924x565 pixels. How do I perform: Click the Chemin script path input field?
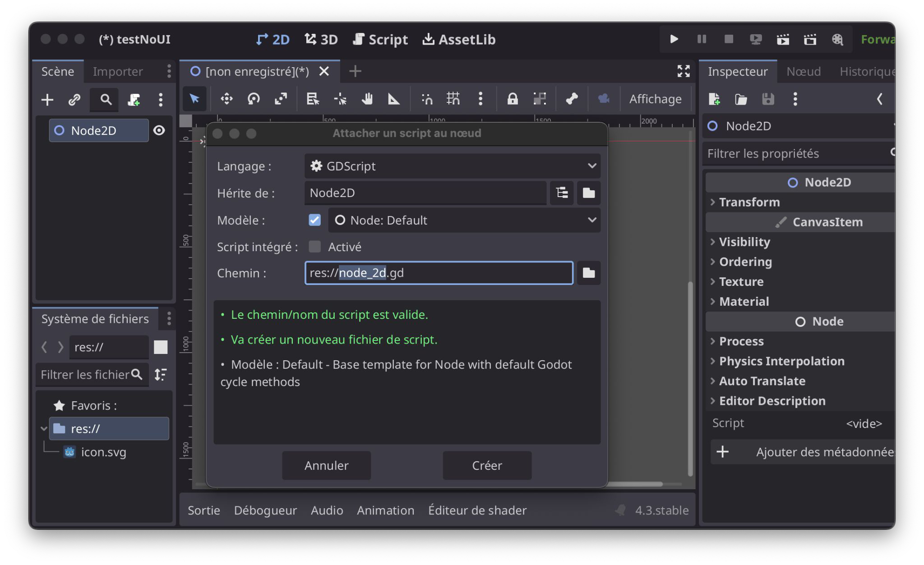pyautogui.click(x=439, y=273)
